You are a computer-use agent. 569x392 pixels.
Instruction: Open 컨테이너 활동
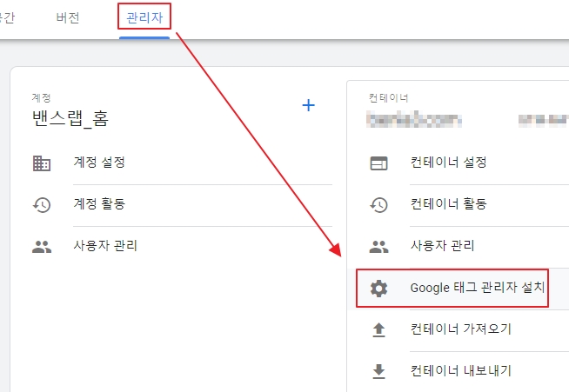tap(449, 203)
